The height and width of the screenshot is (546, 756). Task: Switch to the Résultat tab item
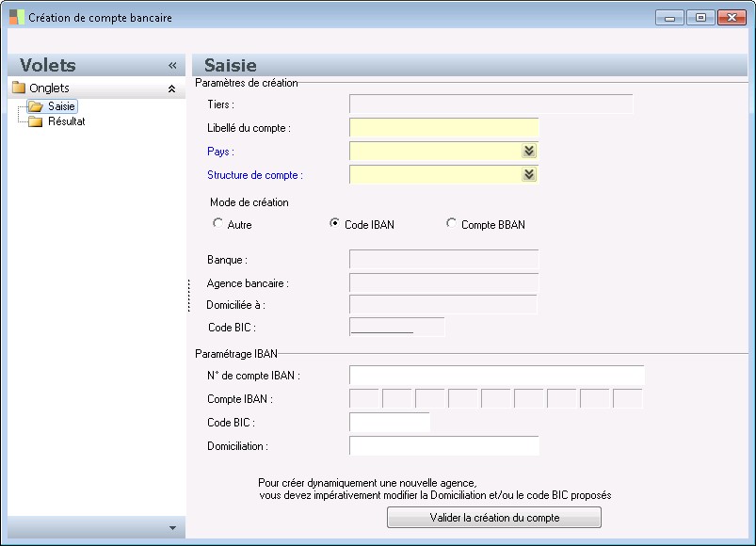(x=67, y=121)
